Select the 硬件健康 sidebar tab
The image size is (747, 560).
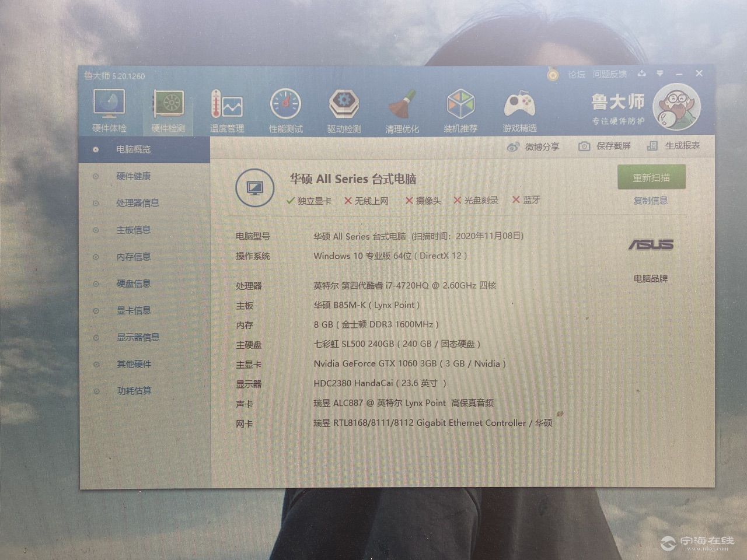pos(144,176)
